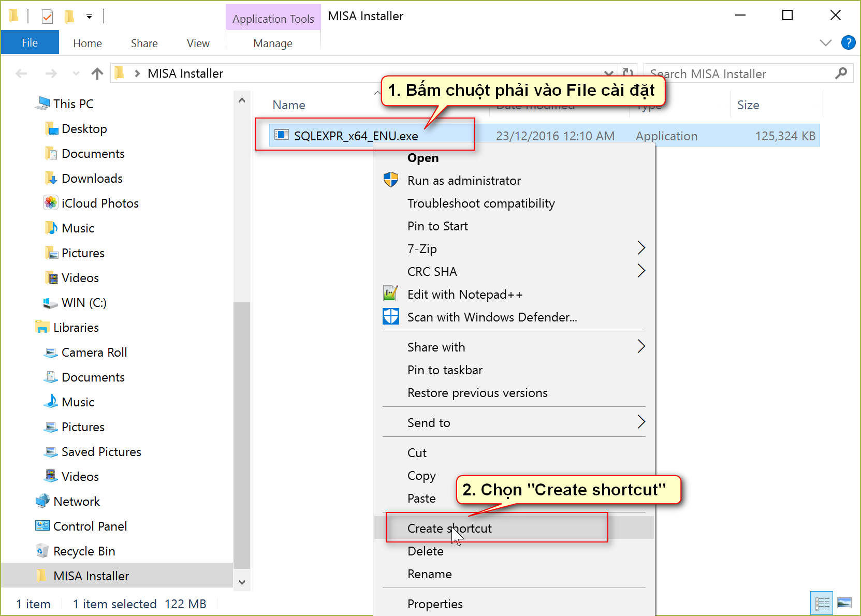Image resolution: width=861 pixels, height=616 pixels.
Task: Open the Manage tab under Application Tools
Action: [273, 43]
